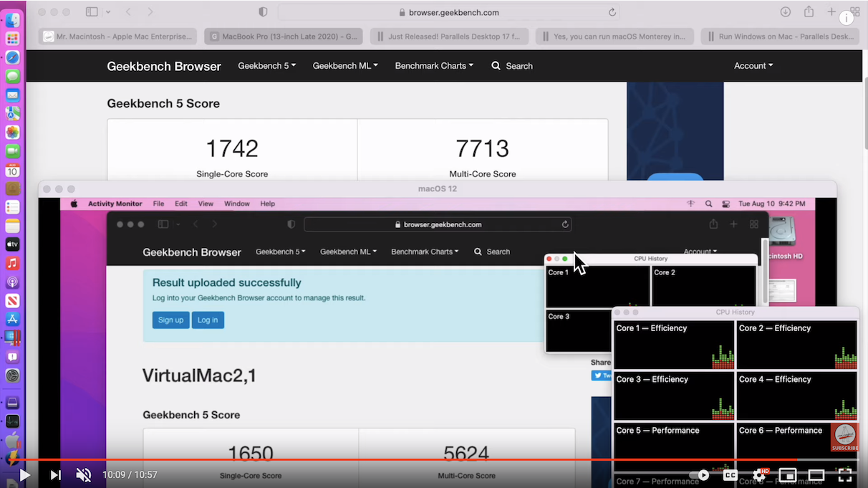Enter fullscreen video mode
The height and width of the screenshot is (488, 868).
pos(845,475)
